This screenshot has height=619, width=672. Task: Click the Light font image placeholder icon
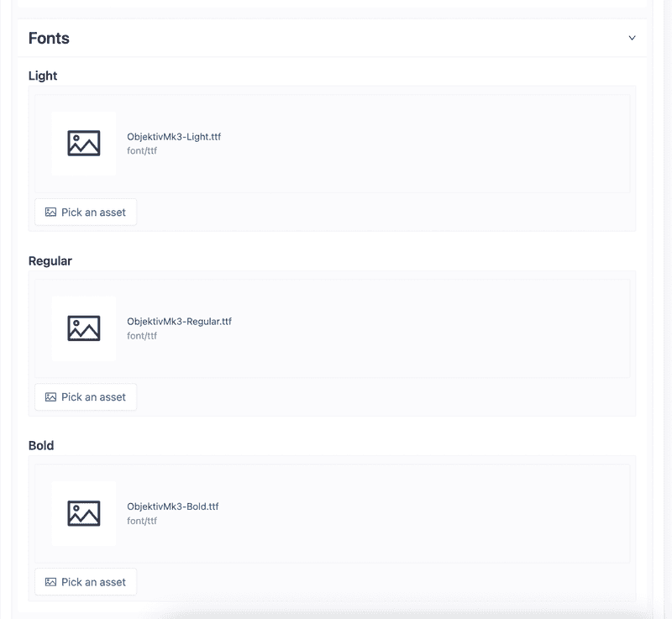tap(84, 144)
